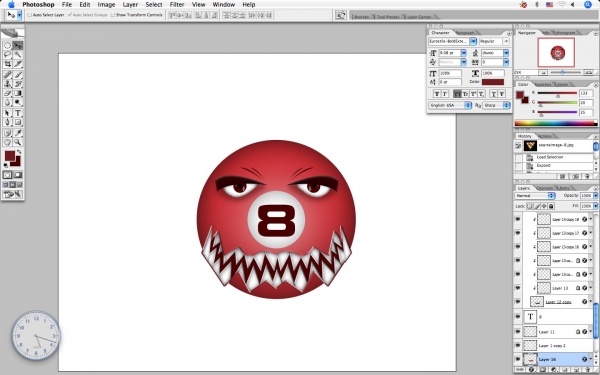The height and width of the screenshot is (375, 600).
Task: Open the font size dropdown
Action: click(x=463, y=53)
